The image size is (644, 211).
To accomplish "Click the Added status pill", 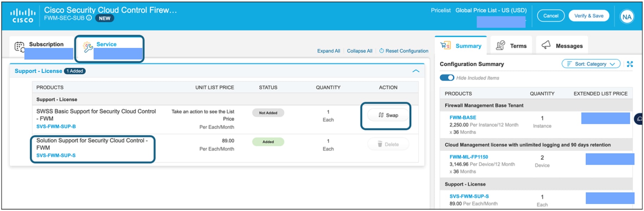I will (268, 142).
